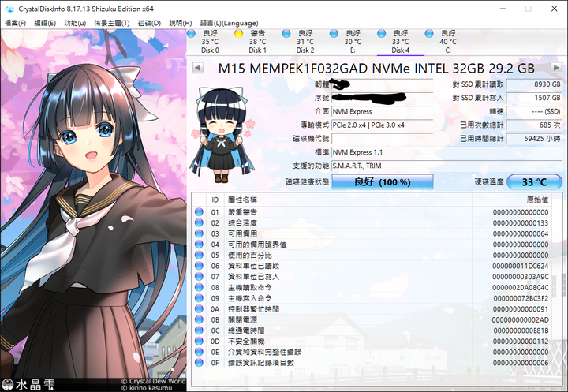
Task: Select the Disk 1 warning tab
Action: click(257, 42)
